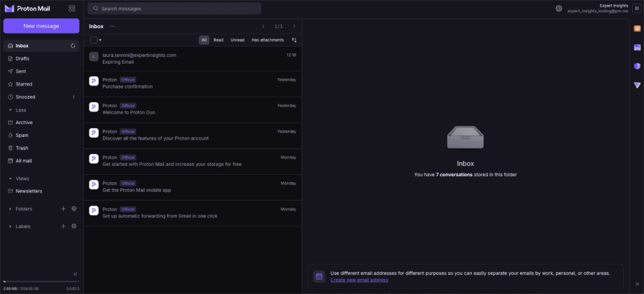Open the settings gear in top bar

pos(558,8)
